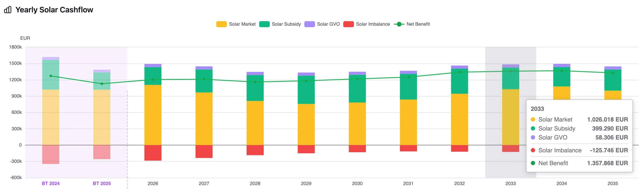This screenshot has height=193, width=644.
Task: Click the Solar Imbalance legend label
Action: 373,24
